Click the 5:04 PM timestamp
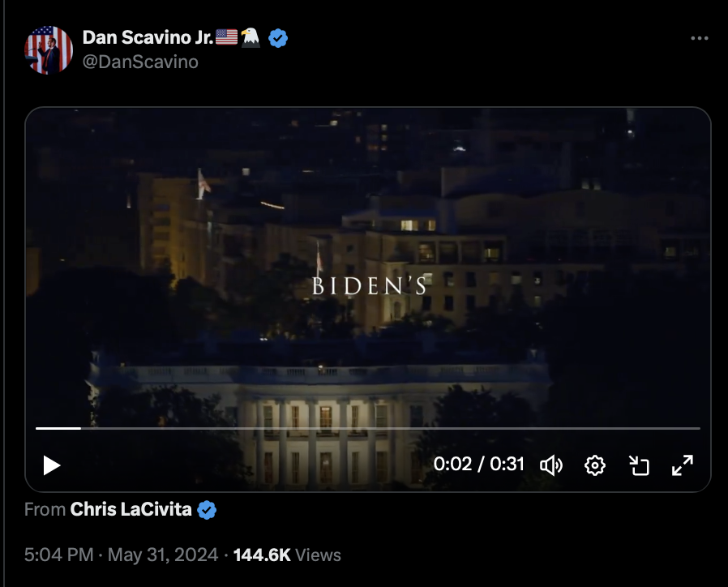This screenshot has height=587, width=728. pos(59,555)
